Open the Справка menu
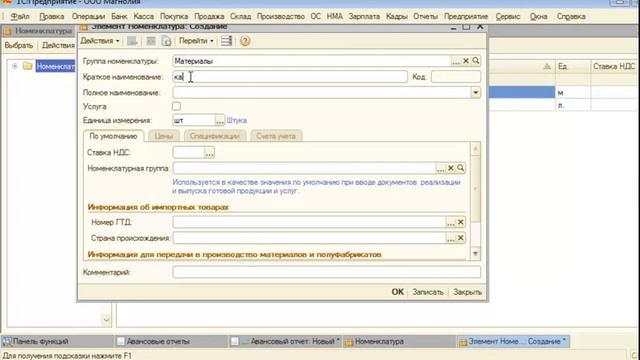Image resolution: width=640 pixels, height=360 pixels. coord(571,17)
